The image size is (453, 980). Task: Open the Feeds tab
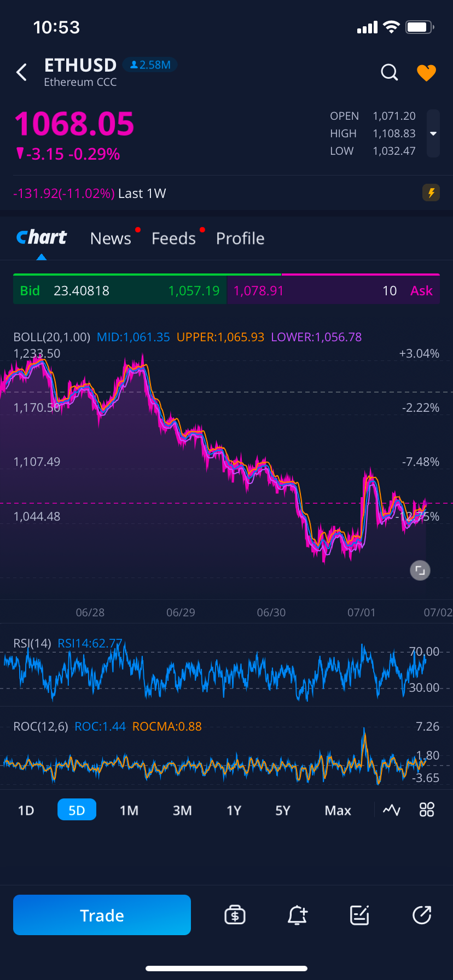point(173,238)
